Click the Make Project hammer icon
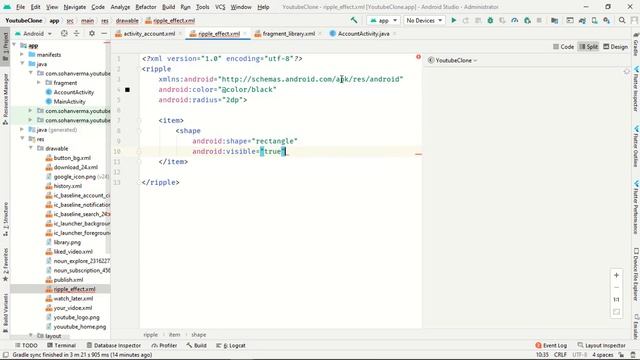Screen dimensions: 640x360 click(x=354, y=20)
